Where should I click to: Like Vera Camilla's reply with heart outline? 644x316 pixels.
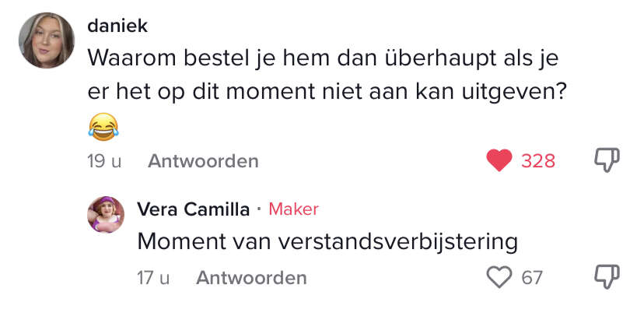[499, 277]
